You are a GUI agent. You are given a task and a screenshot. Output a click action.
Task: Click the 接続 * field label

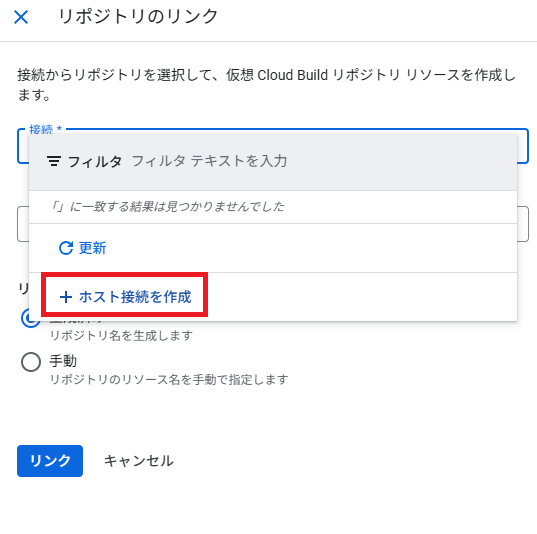pyautogui.click(x=46, y=129)
